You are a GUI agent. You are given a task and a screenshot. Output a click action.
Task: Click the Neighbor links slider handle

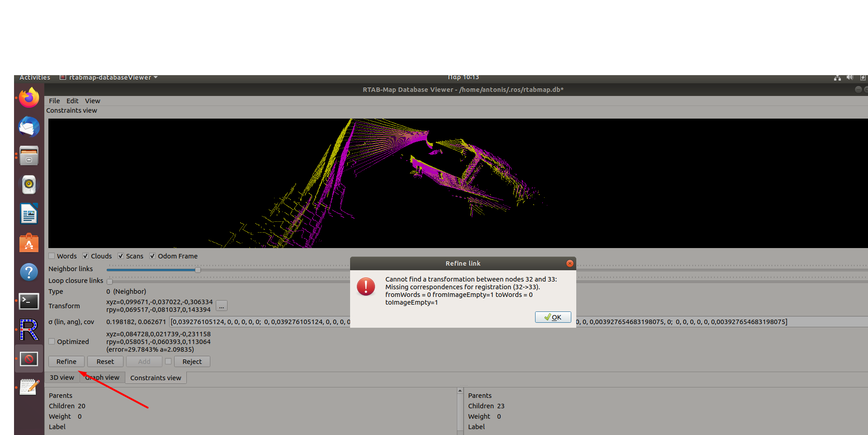(x=198, y=270)
